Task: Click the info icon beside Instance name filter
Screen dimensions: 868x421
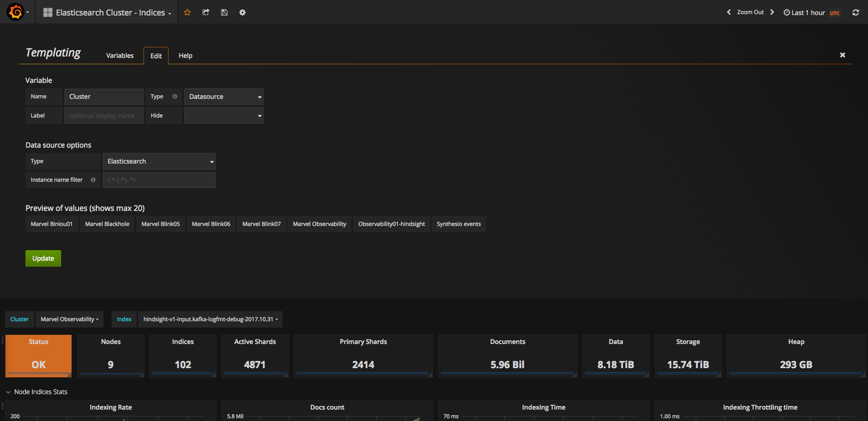Action: [x=93, y=180]
